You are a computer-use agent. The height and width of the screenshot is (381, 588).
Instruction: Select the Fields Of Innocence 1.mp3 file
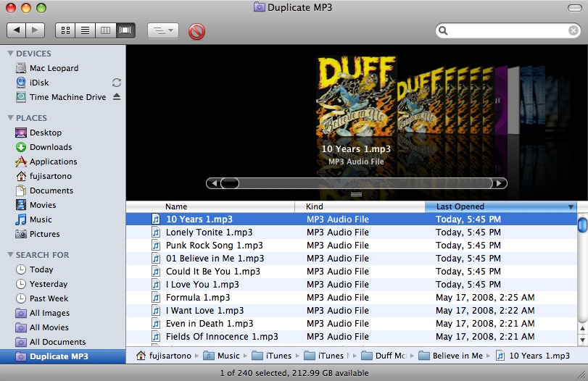352,336
